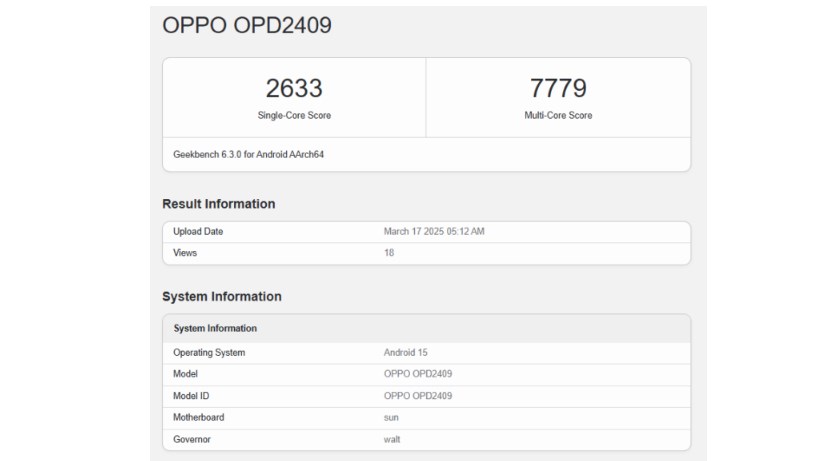
Task: Click the OPPO OPD2409 page title
Action: (x=247, y=25)
